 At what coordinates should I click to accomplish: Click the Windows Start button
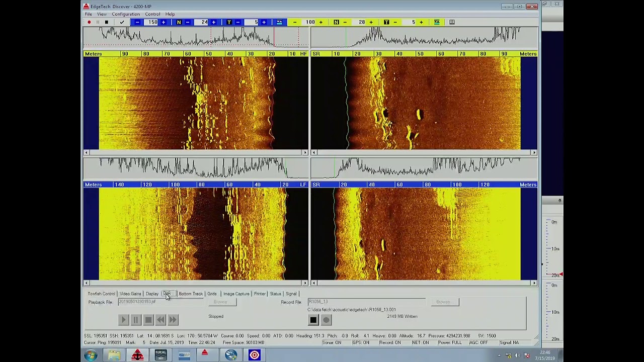[91, 355]
